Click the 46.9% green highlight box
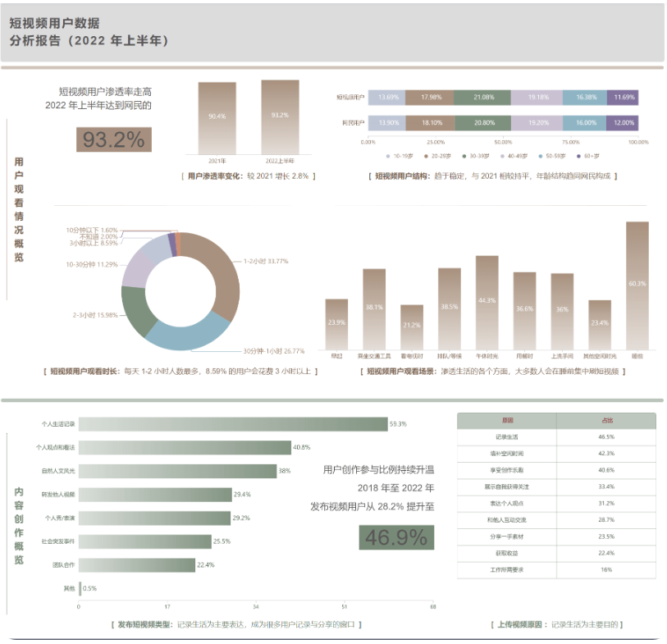 396,537
